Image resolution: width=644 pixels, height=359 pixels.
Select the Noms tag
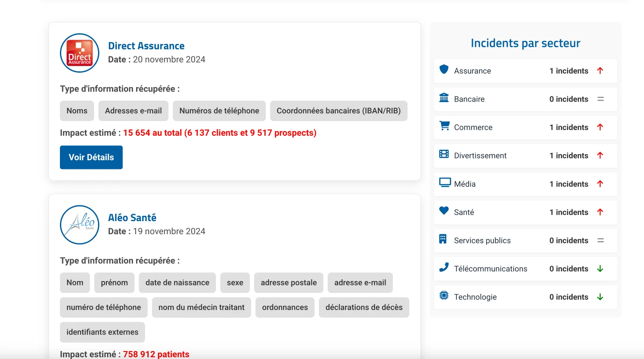[x=77, y=111]
